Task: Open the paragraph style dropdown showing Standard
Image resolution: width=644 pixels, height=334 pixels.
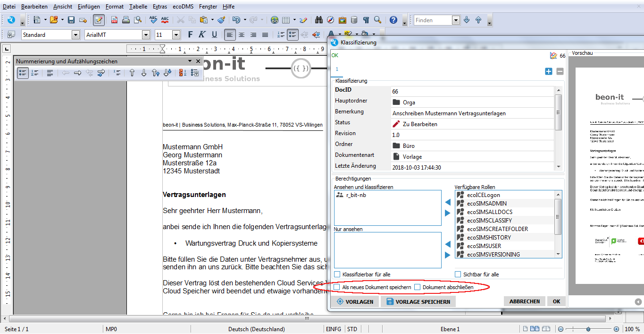Action: tap(75, 35)
